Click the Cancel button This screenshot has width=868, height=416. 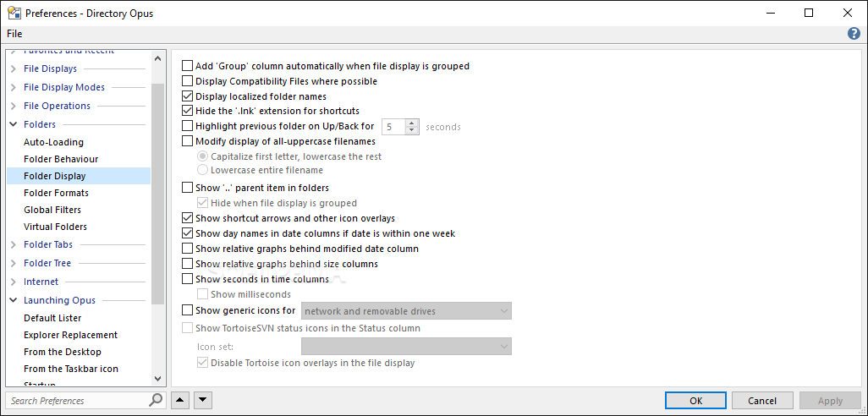pyautogui.click(x=762, y=401)
